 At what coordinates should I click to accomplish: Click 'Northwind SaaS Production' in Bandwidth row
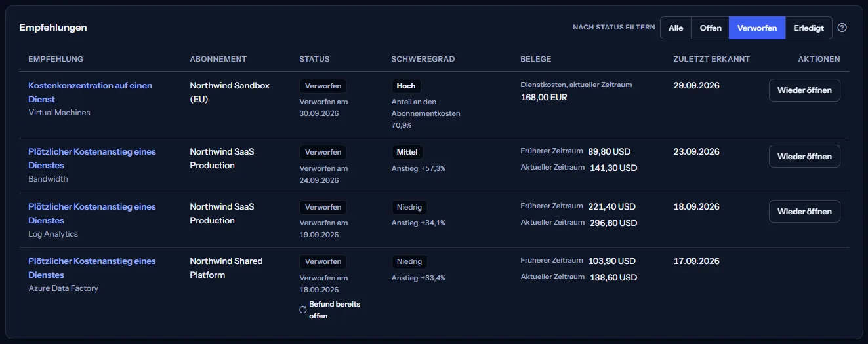(222, 159)
